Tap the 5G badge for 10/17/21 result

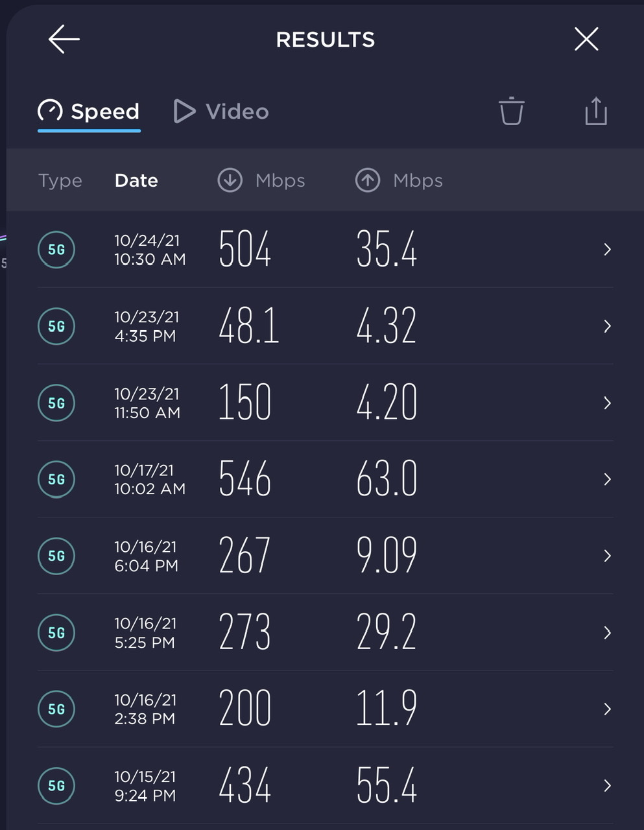point(56,479)
